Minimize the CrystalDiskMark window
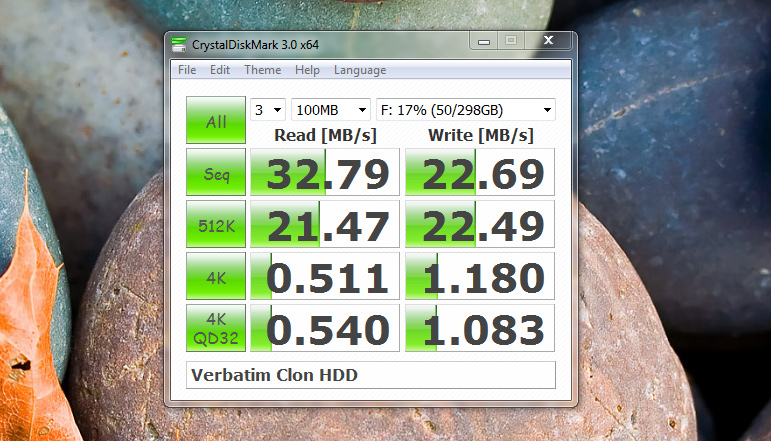 pyautogui.click(x=484, y=41)
